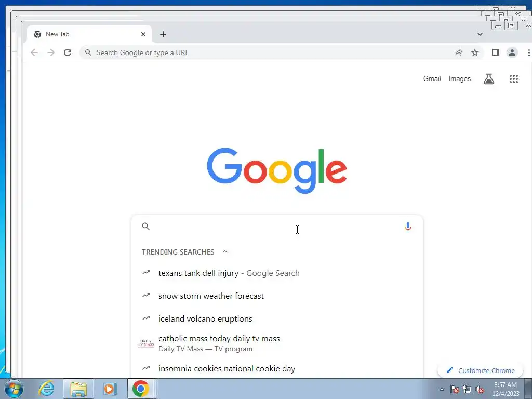Open the Chrome profile avatar
The height and width of the screenshot is (399, 532).
point(512,52)
